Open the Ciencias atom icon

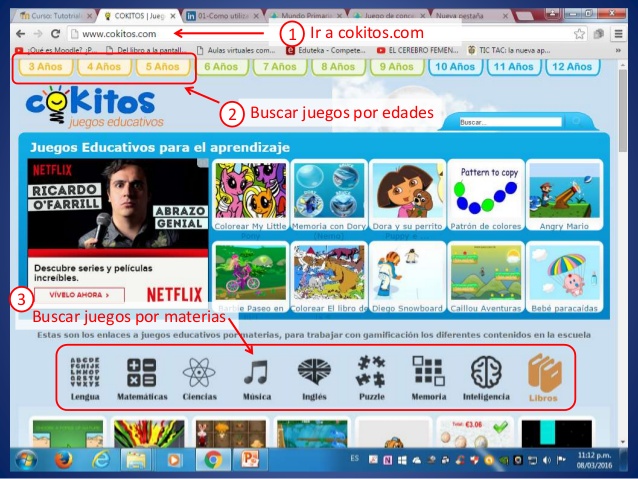(198, 373)
